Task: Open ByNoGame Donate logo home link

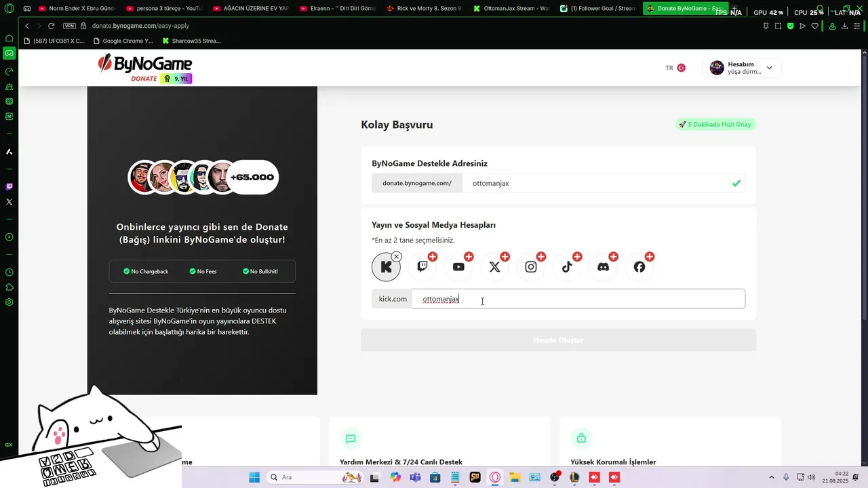Action: [x=145, y=68]
